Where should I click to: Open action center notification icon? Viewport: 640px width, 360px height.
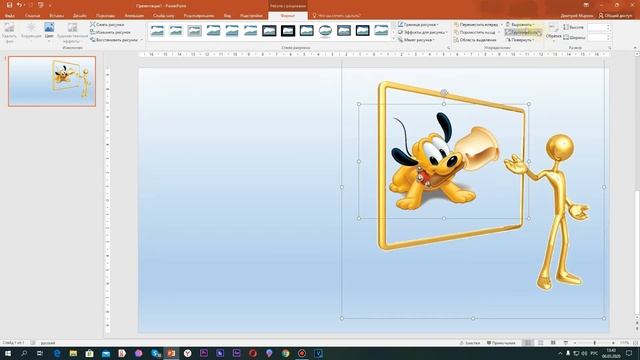629,353
